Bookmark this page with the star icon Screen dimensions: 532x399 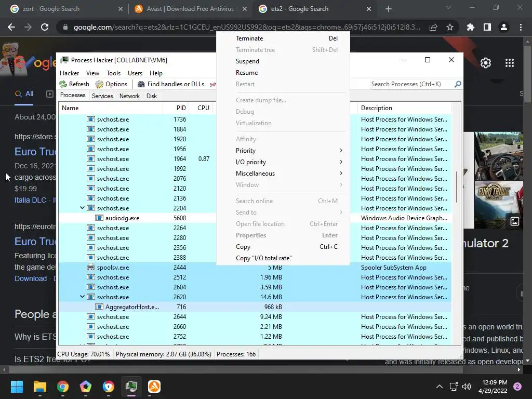point(450,27)
